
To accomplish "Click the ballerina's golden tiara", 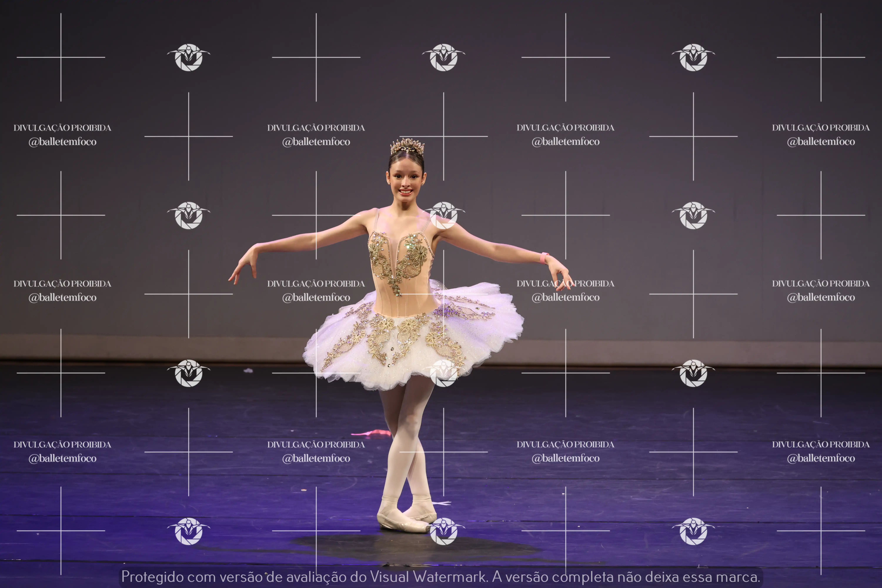I will [x=407, y=146].
